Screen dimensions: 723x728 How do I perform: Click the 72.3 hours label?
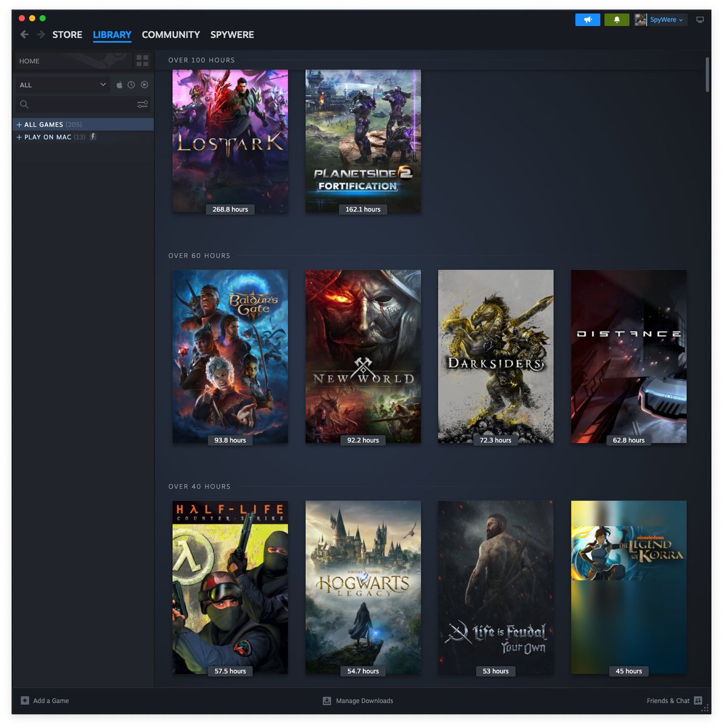point(496,440)
